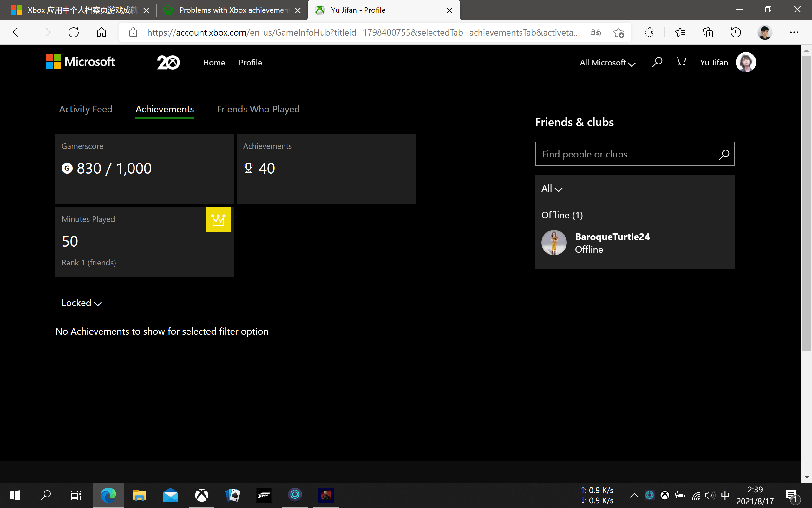Open Task View on taskbar
Viewport: 812px width, 508px height.
(76, 495)
